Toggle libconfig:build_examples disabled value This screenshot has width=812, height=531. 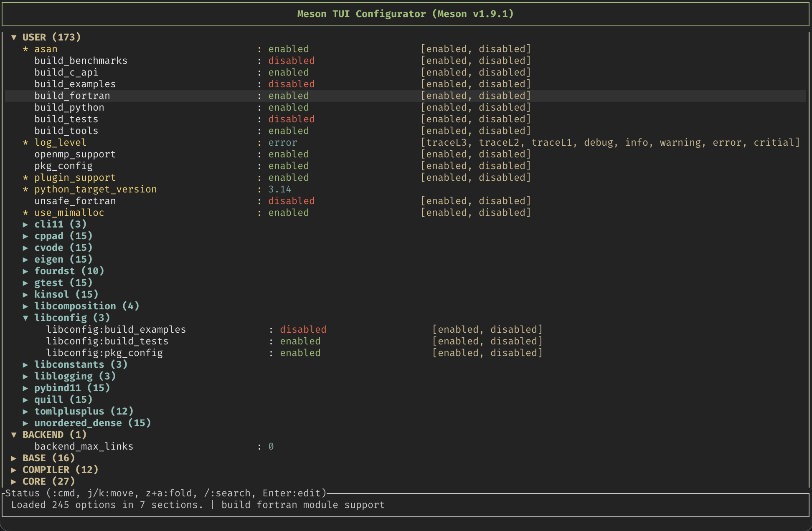303,330
